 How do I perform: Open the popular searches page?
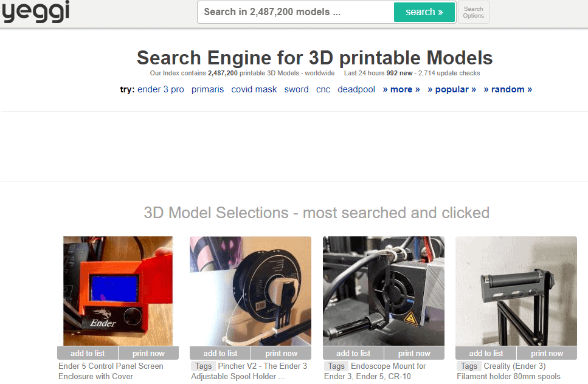(452, 89)
